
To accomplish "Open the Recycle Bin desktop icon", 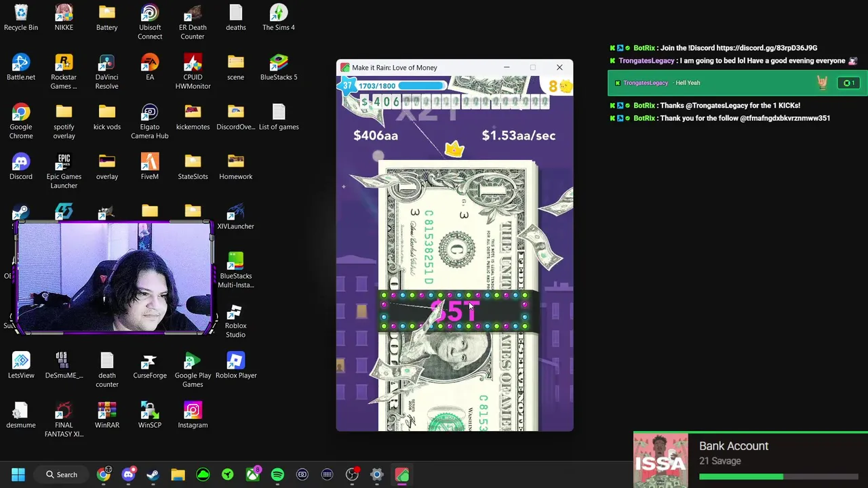I will 21,18.
